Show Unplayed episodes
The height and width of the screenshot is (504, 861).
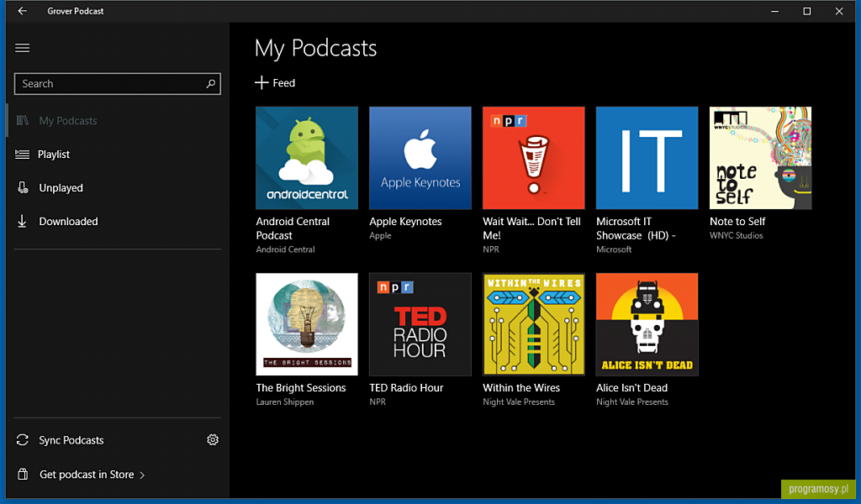tap(118, 187)
